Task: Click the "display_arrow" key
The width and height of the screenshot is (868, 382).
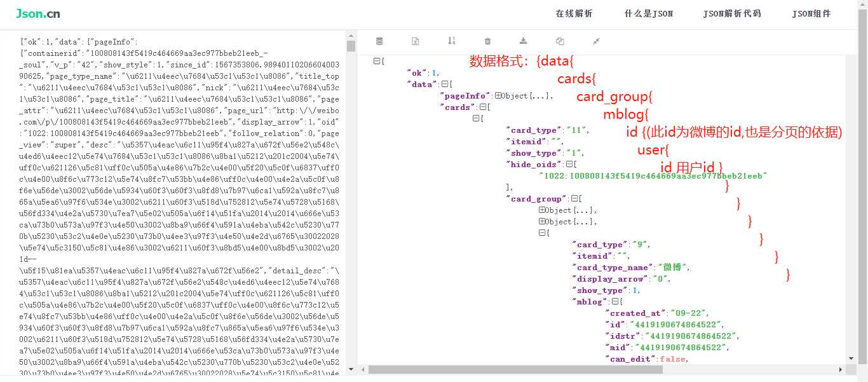Action: pyautogui.click(x=609, y=279)
